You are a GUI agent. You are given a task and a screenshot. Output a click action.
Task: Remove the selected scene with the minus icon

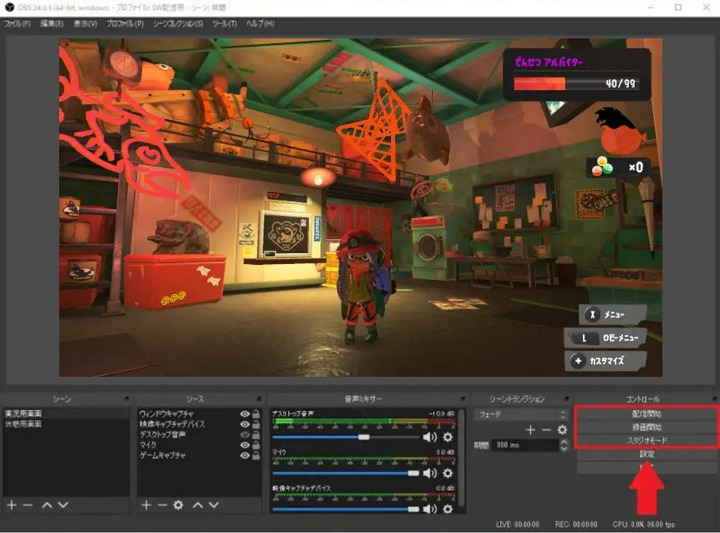(x=28, y=505)
